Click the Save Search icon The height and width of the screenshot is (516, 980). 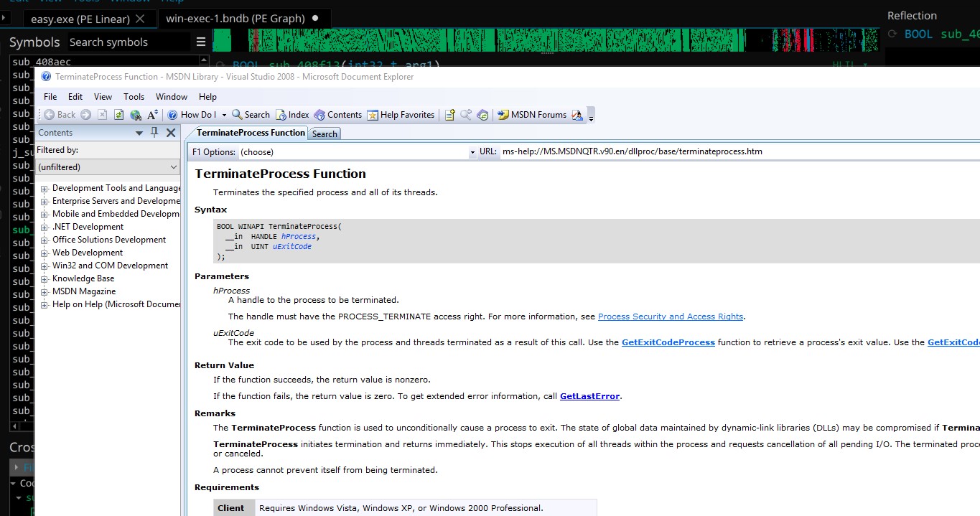[466, 115]
